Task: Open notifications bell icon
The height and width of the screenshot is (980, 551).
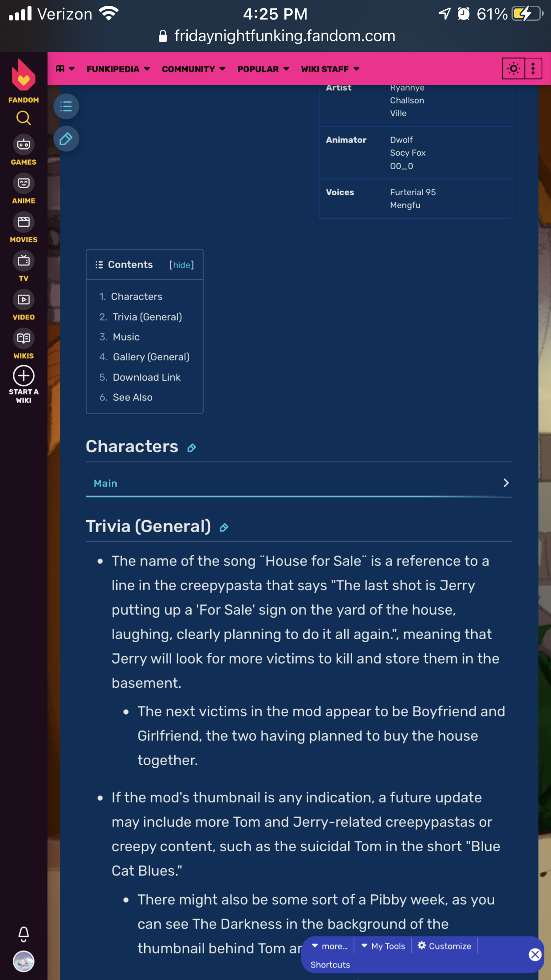Action: point(24,934)
